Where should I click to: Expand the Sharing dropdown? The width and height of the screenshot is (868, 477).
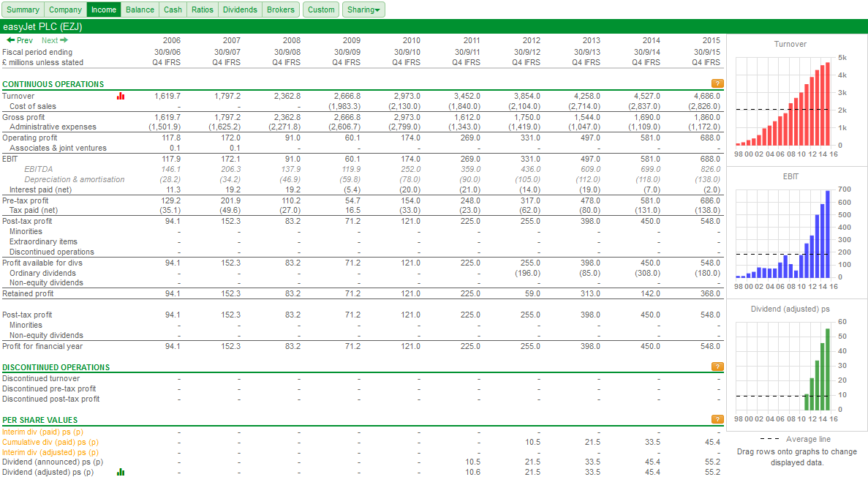pos(363,10)
